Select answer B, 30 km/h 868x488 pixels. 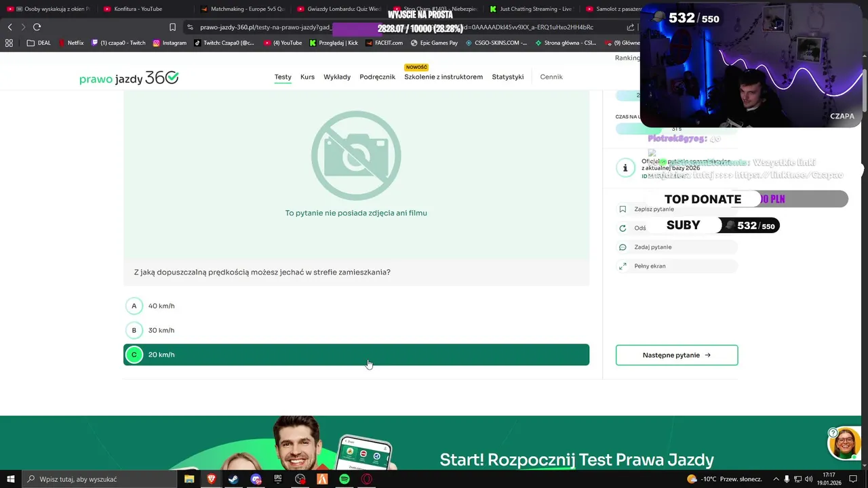pyautogui.click(x=356, y=331)
